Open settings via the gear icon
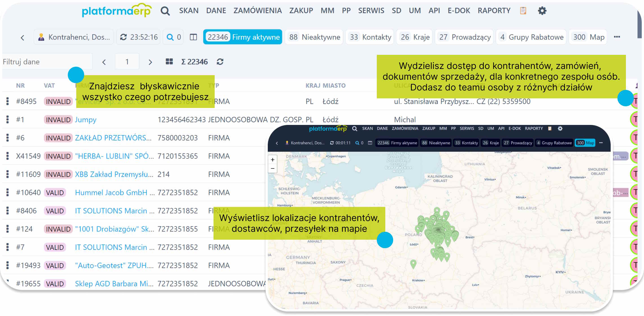 542,10
